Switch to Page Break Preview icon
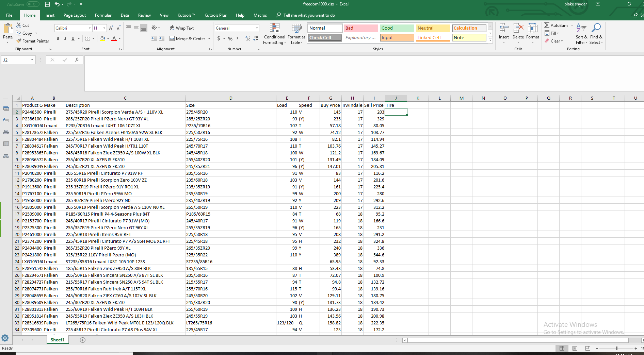This screenshot has width=644, height=355. [x=588, y=349]
